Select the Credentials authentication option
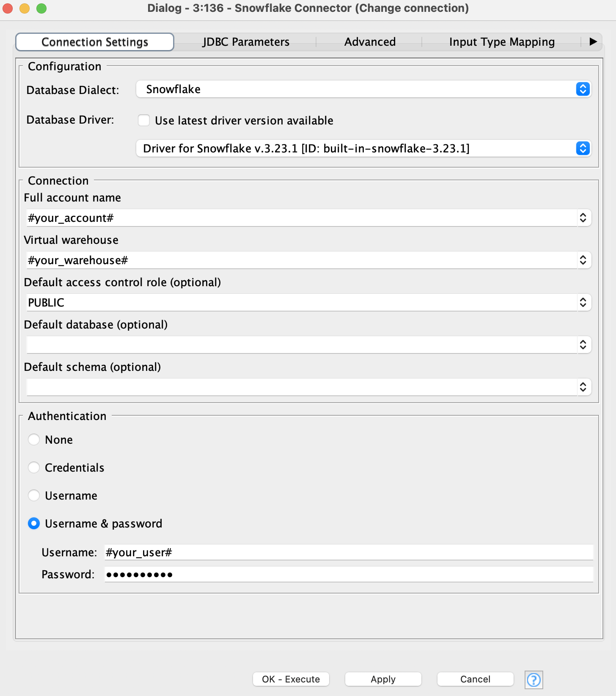The image size is (616, 696). [34, 467]
